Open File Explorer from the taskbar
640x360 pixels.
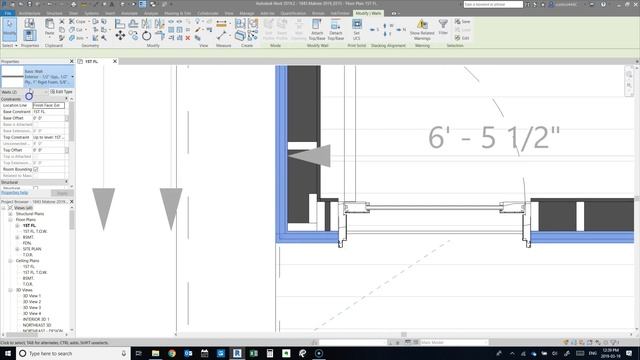(156, 353)
